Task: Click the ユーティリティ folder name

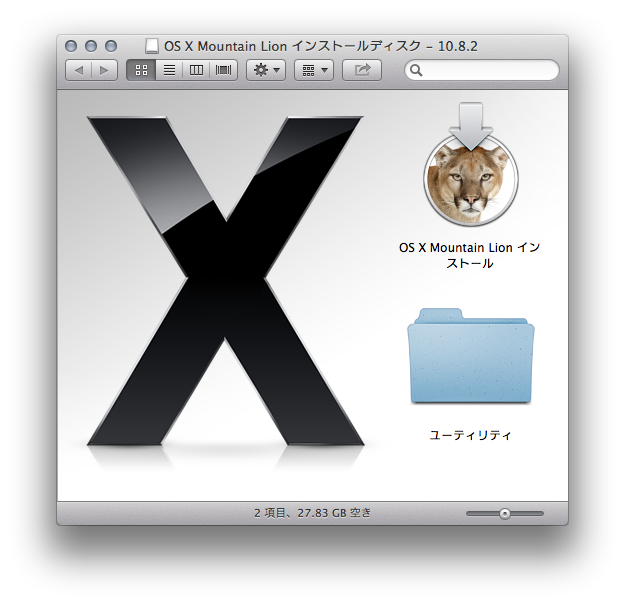Action: (470, 435)
